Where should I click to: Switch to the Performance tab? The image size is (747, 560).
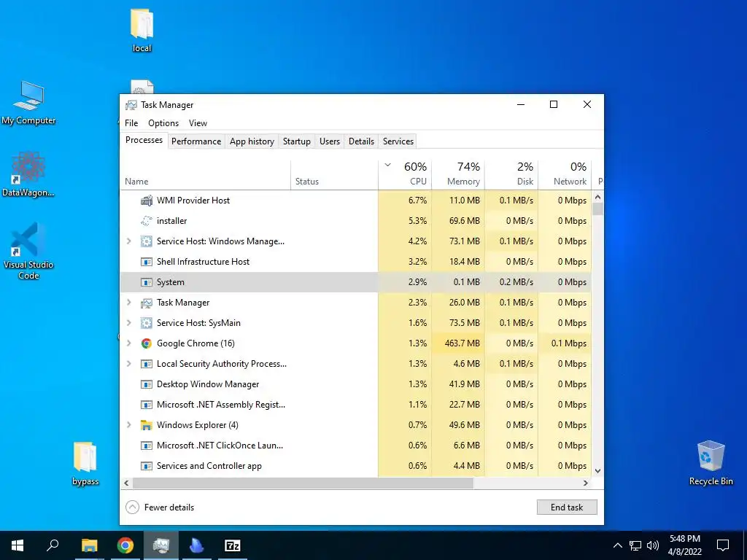tap(196, 141)
